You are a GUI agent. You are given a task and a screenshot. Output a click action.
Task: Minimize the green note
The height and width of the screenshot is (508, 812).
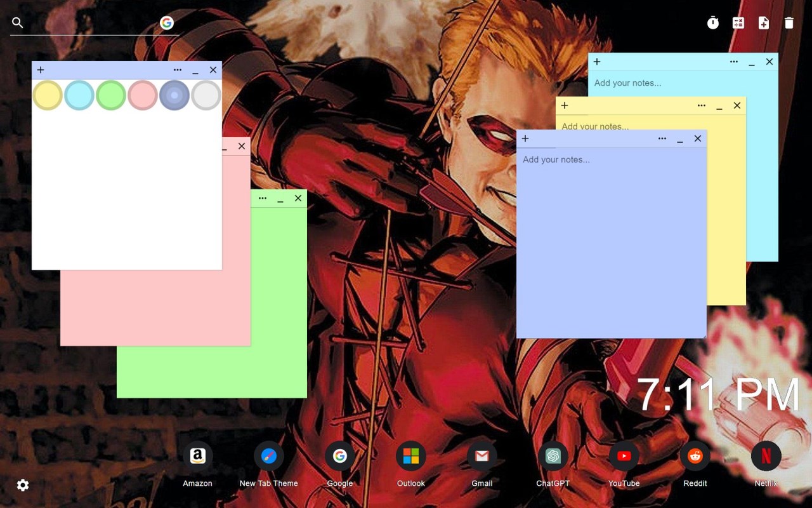coord(280,199)
